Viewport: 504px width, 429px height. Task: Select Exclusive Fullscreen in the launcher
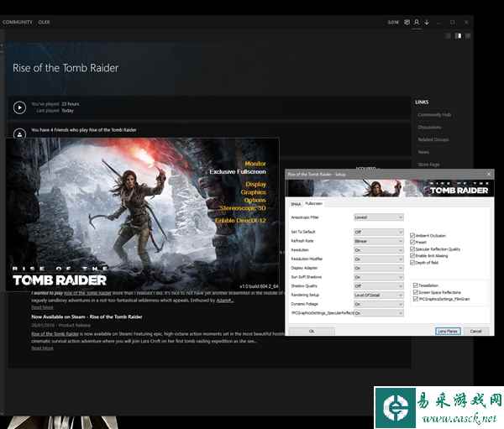pyautogui.click(x=238, y=171)
